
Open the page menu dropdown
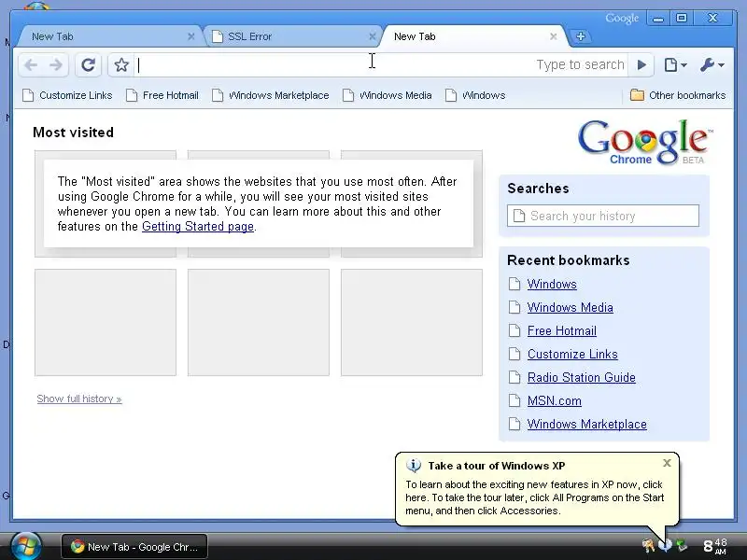[x=675, y=64]
